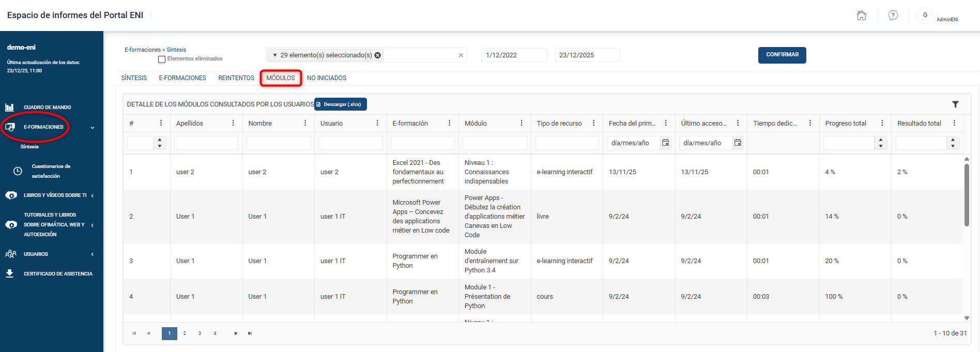This screenshot has height=352, width=980.
Task: Open the Resultado total column menu
Action: tap(954, 123)
